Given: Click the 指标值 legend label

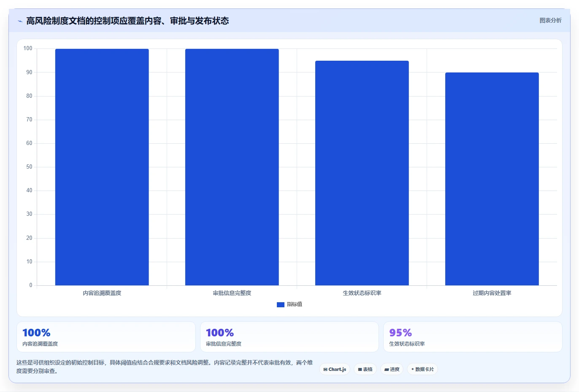Looking at the screenshot, I should pos(295,304).
